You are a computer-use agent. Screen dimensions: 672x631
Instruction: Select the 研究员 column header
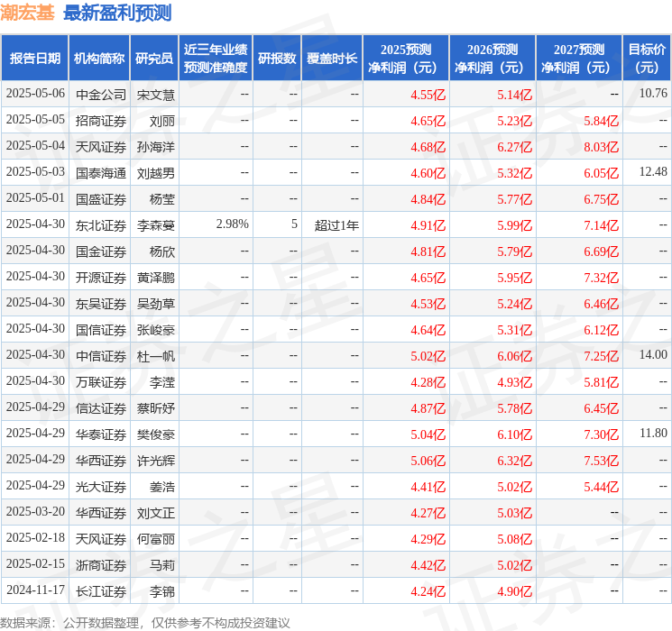pos(154,58)
